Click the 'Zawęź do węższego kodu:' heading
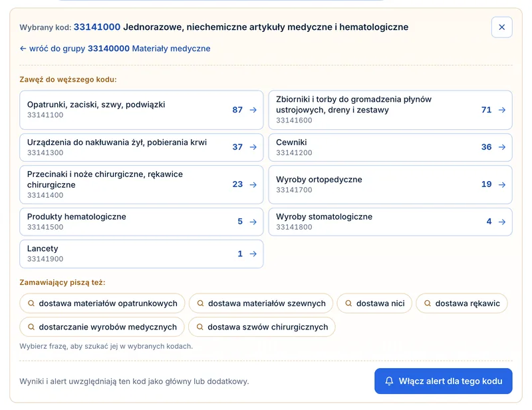The height and width of the screenshot is (410, 532). [68, 79]
